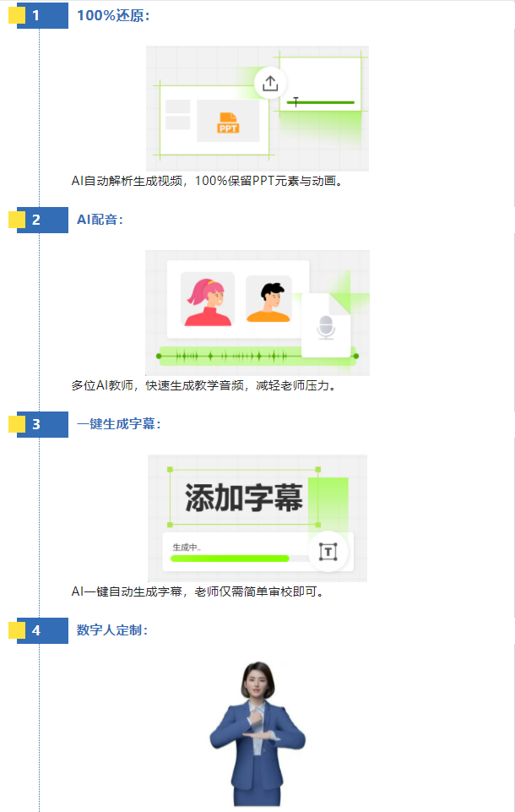Click the orange PPT file icon
The width and height of the screenshot is (515, 812).
click(228, 123)
